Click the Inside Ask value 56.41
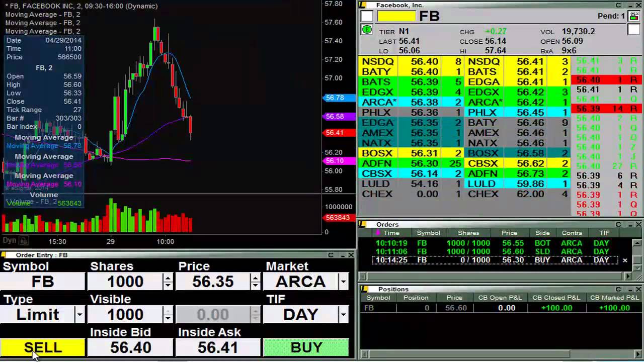644x362 pixels. [x=218, y=347]
